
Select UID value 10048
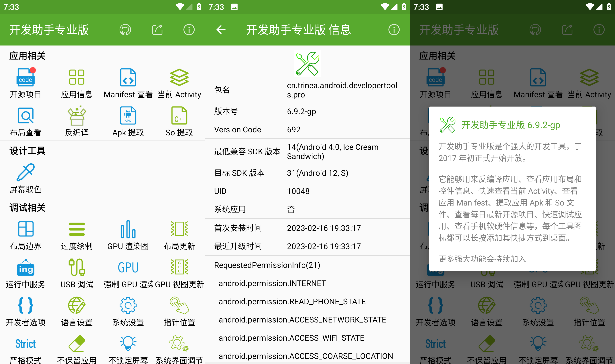(298, 191)
